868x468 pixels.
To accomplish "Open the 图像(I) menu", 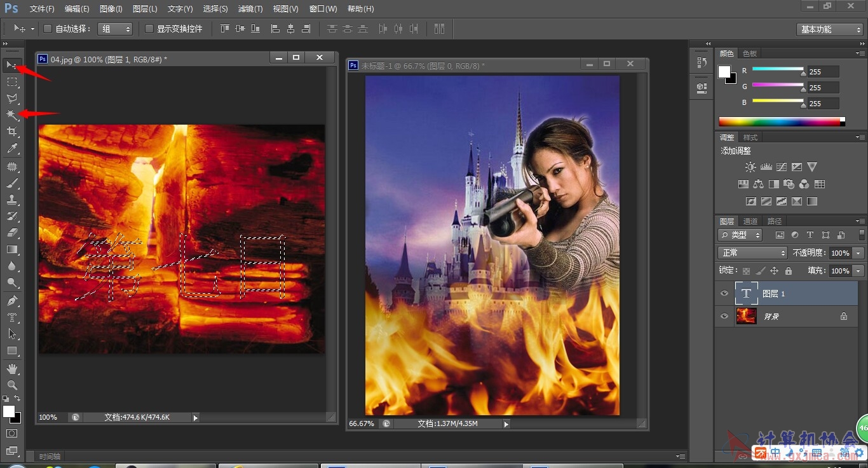I will (x=111, y=9).
